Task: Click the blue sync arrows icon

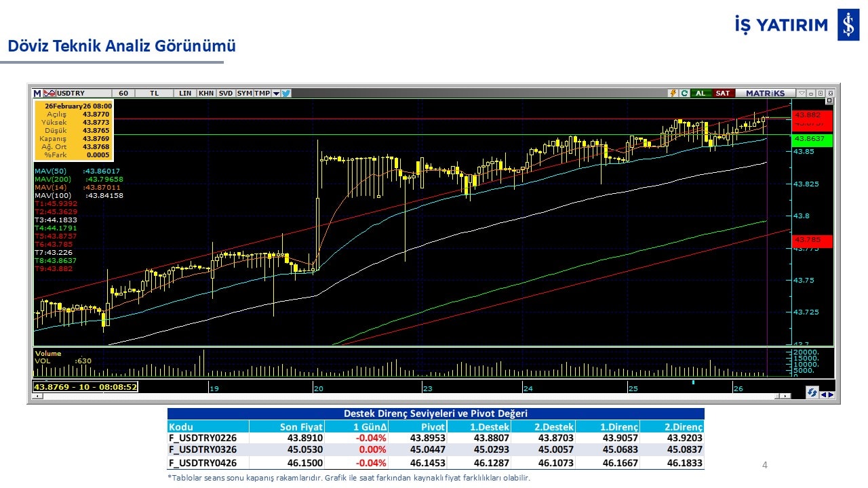Action: 811,392
